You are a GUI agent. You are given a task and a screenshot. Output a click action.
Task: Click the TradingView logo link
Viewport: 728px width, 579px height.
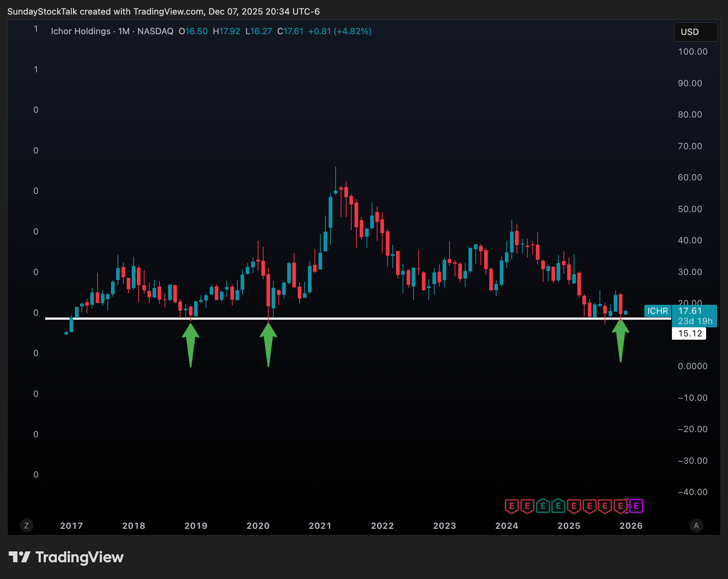point(66,557)
